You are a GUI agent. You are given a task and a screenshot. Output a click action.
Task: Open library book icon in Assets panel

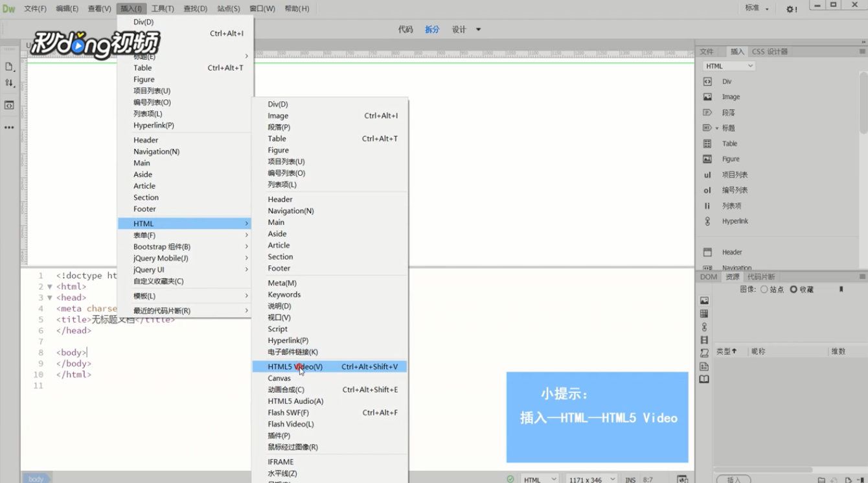pyautogui.click(x=704, y=379)
